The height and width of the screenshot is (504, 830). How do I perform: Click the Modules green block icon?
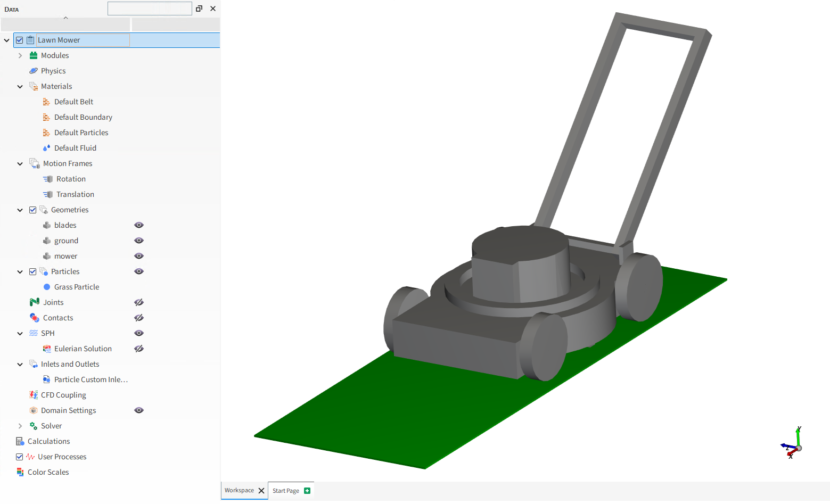pyautogui.click(x=34, y=55)
